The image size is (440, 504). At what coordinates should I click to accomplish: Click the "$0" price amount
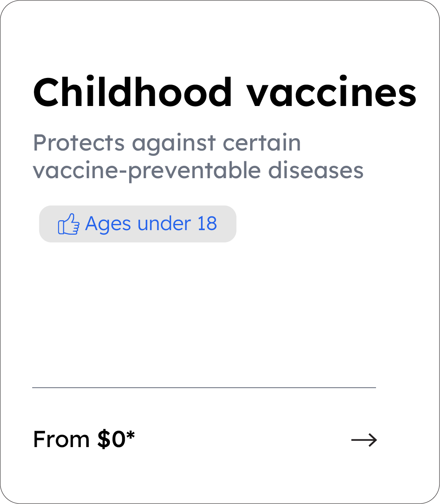coord(111,439)
